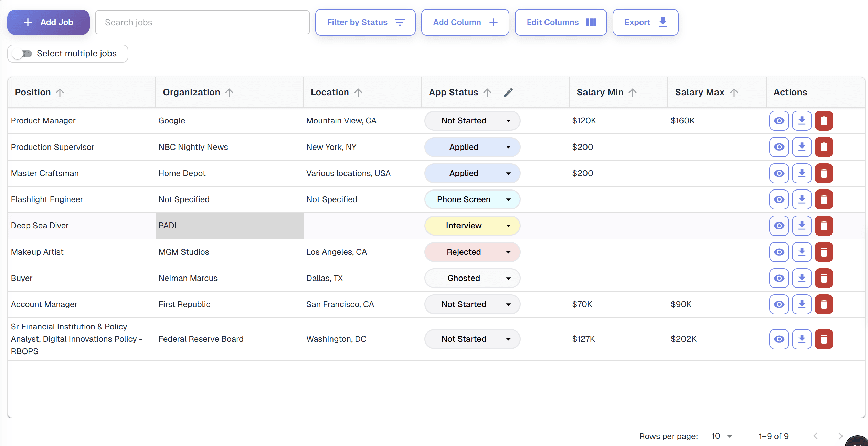The width and height of the screenshot is (868, 446).
Task: Open Filter by Status menu
Action: (x=365, y=22)
